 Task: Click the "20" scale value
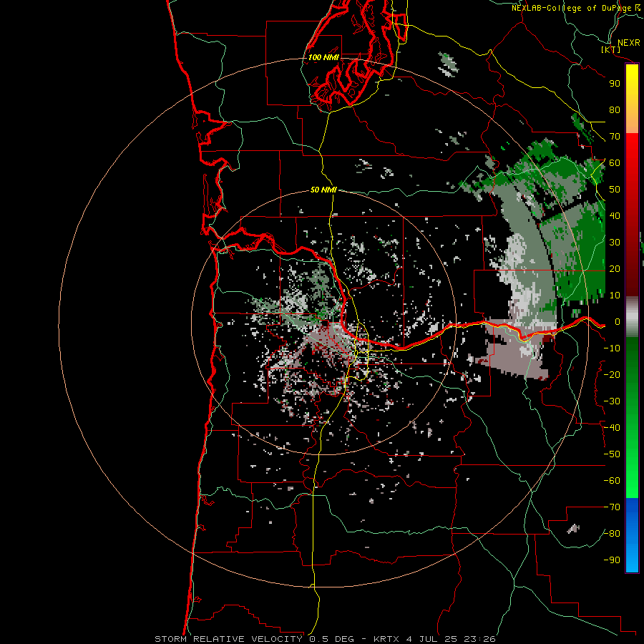coord(615,268)
